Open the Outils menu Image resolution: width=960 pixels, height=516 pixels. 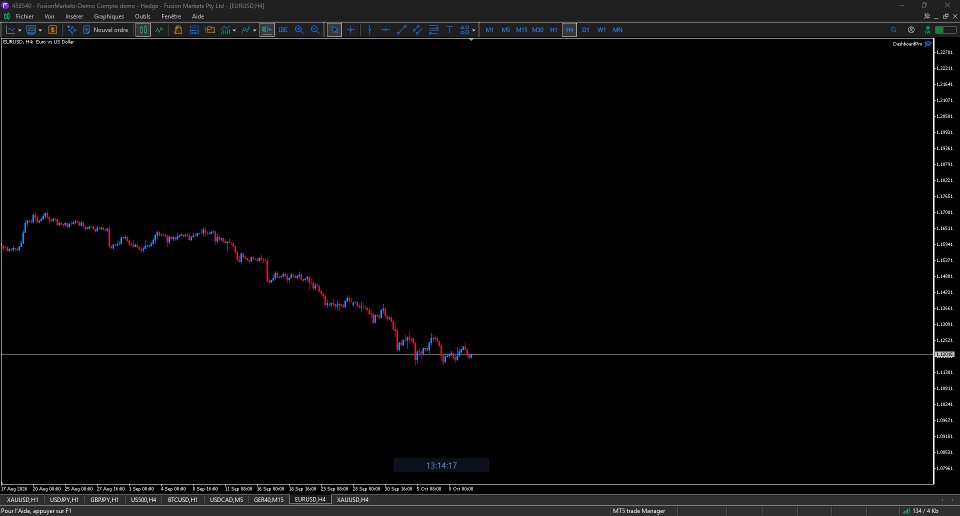pos(143,17)
